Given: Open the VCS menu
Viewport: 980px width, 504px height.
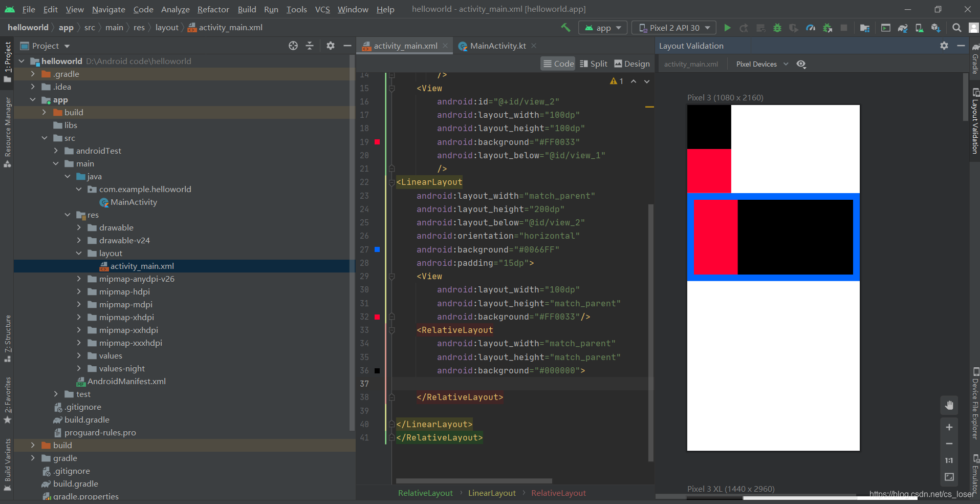Looking at the screenshot, I should pos(322,9).
